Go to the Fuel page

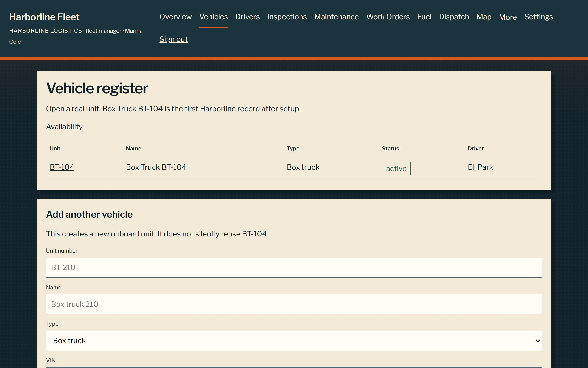pyautogui.click(x=424, y=17)
